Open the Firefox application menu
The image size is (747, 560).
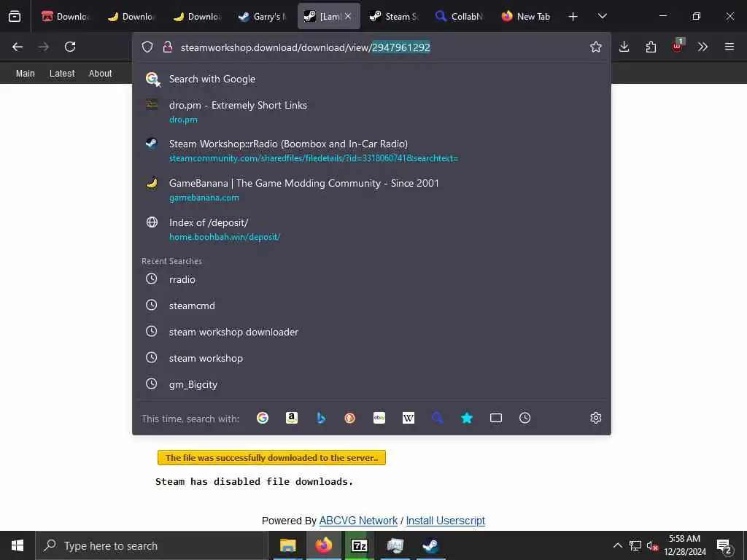tap(729, 47)
